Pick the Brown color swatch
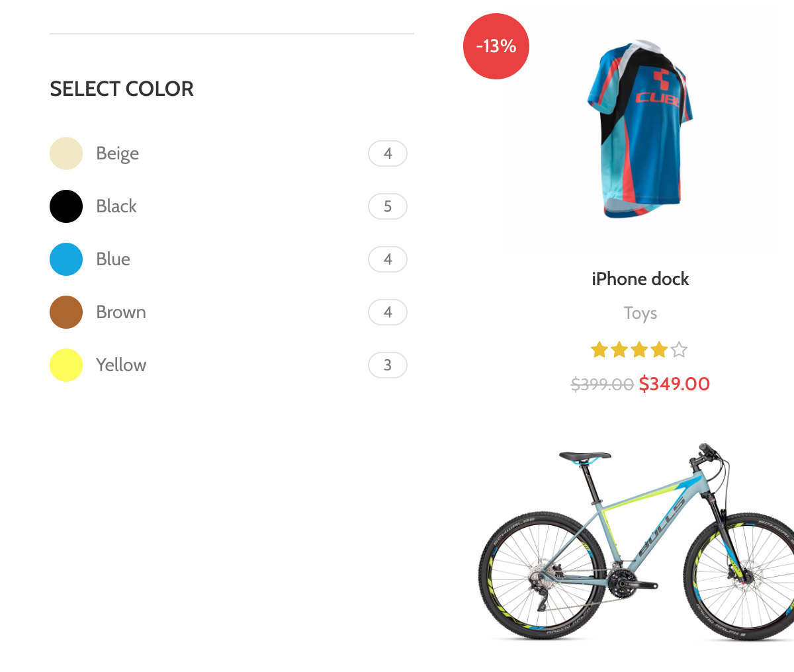The height and width of the screenshot is (672, 794). (66, 312)
